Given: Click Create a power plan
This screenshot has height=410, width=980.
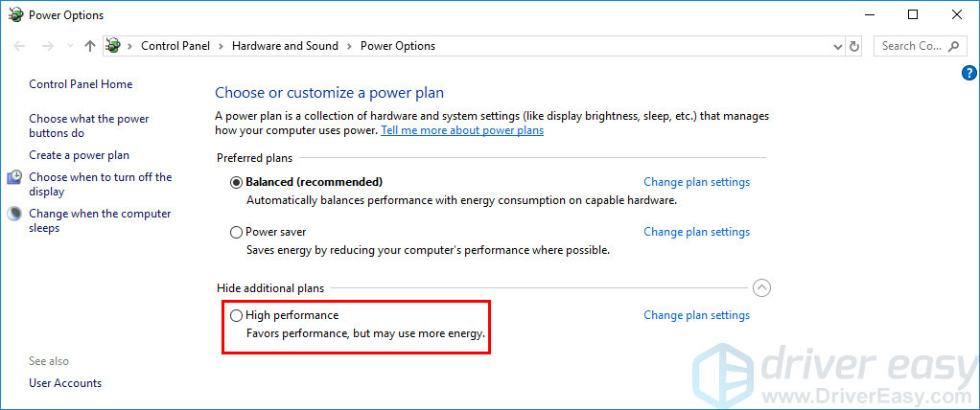Looking at the screenshot, I should click(x=79, y=155).
